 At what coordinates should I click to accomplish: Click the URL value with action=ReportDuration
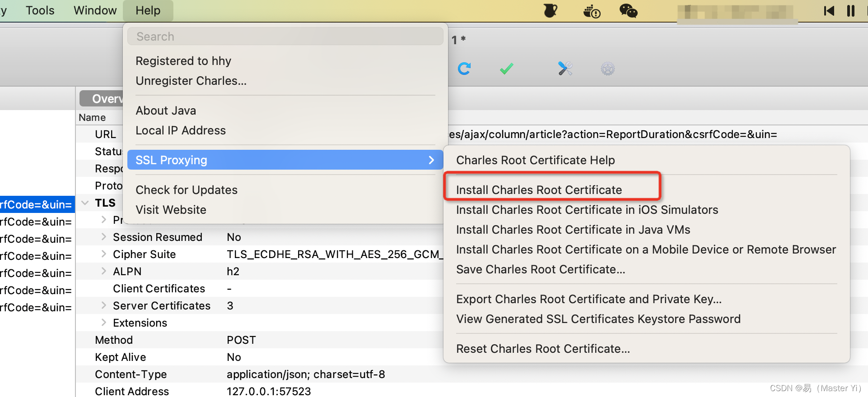pyautogui.click(x=613, y=134)
